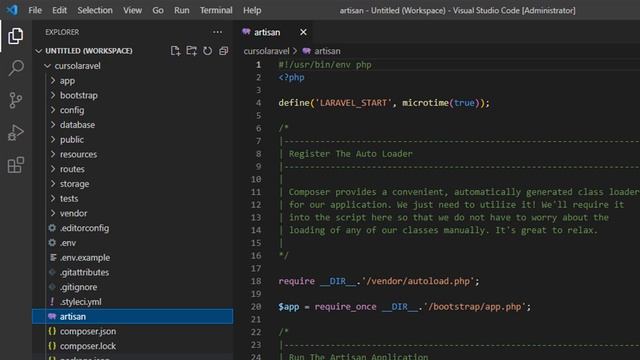Place cursor on the define('LARAVEL_START' line

(384, 103)
